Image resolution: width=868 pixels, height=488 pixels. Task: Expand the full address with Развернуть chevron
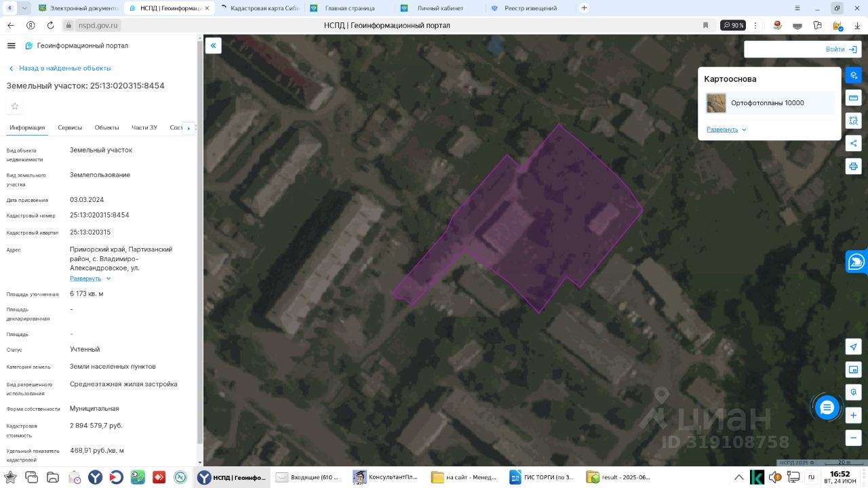tap(90, 279)
